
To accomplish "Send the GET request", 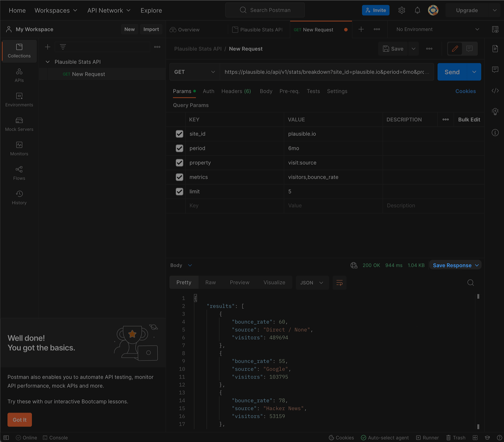I will tap(452, 72).
